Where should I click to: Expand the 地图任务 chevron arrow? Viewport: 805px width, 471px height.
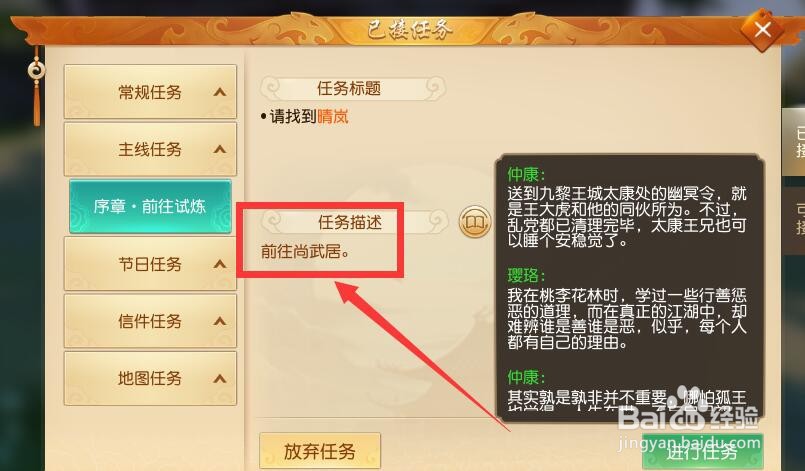220,379
